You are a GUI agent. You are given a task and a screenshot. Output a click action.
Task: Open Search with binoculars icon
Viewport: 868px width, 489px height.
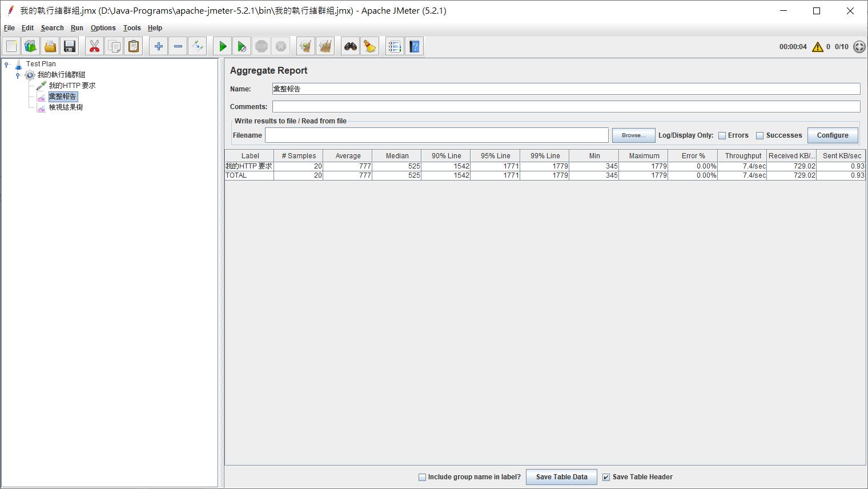tap(351, 46)
